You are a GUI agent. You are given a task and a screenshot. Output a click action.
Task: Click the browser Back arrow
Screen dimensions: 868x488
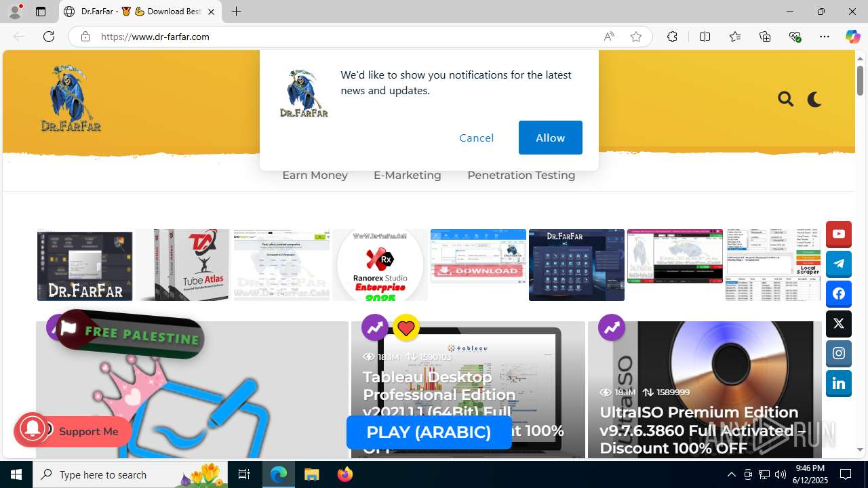click(x=19, y=37)
